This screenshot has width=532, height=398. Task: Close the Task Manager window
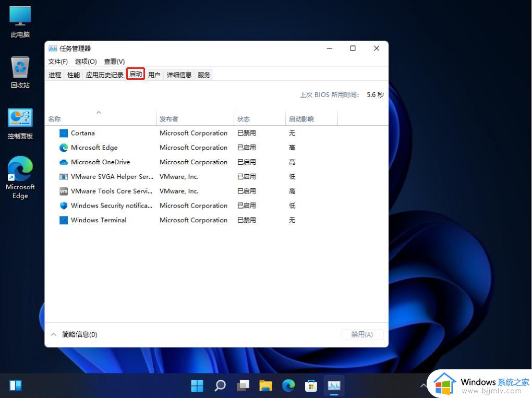click(377, 49)
